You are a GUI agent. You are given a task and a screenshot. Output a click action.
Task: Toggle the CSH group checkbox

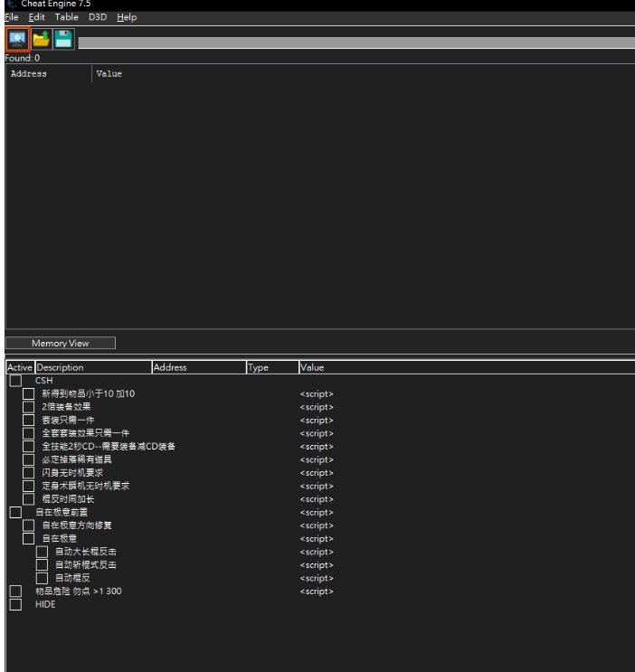coord(15,381)
